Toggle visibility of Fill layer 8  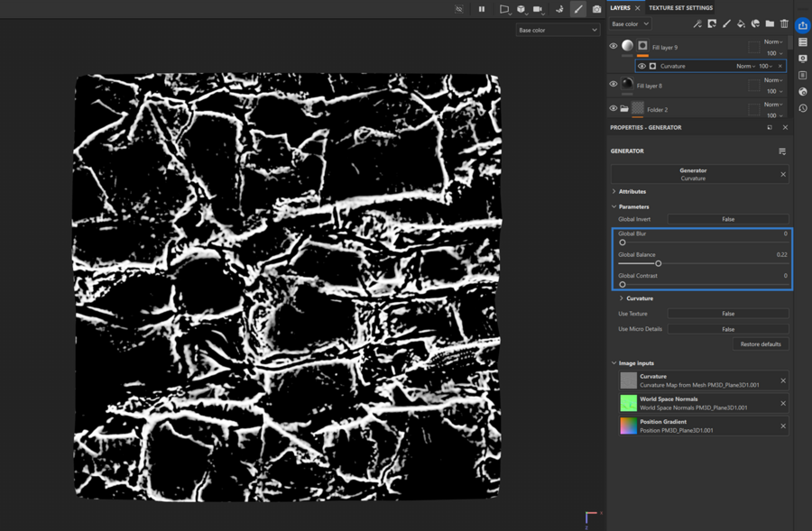point(614,85)
